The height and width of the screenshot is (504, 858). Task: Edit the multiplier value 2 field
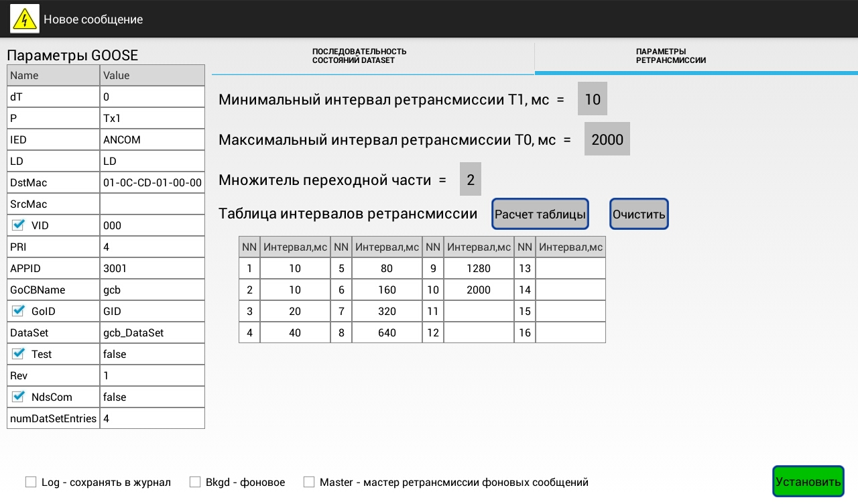pos(471,180)
